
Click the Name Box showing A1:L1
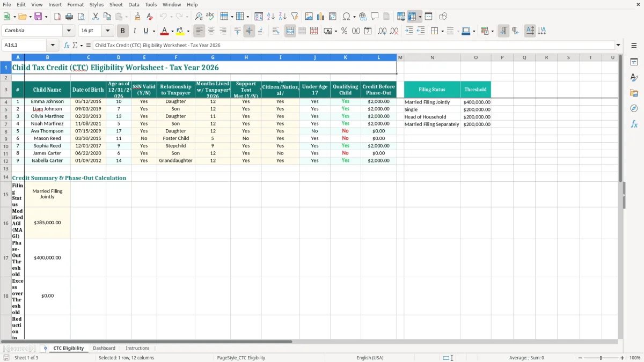25,46
